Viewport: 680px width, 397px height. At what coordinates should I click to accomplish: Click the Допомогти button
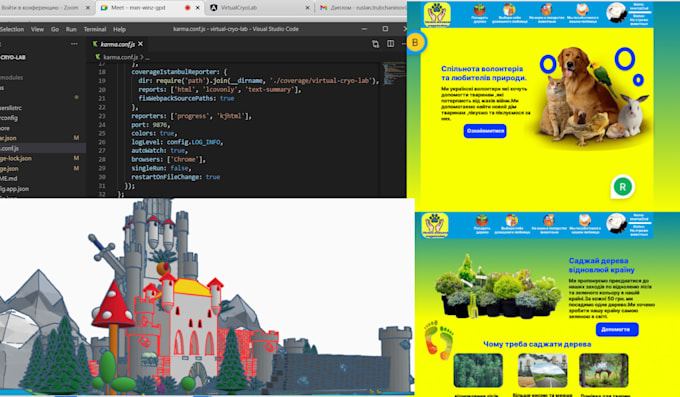point(617,329)
